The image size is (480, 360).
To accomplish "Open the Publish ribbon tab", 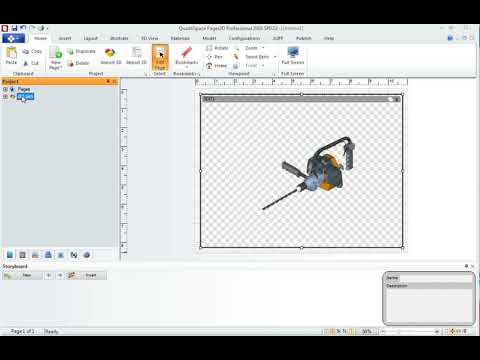I will click(303, 38).
